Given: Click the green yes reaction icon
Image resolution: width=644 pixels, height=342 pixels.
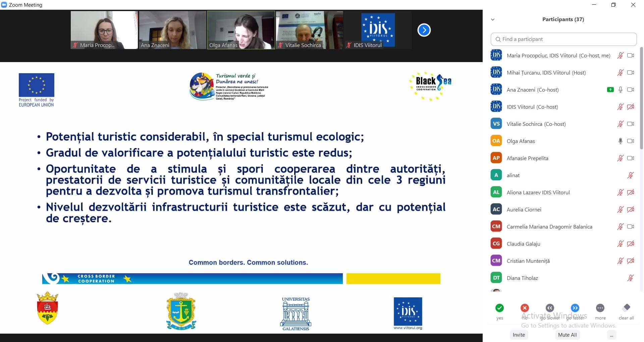Looking at the screenshot, I should [499, 308].
